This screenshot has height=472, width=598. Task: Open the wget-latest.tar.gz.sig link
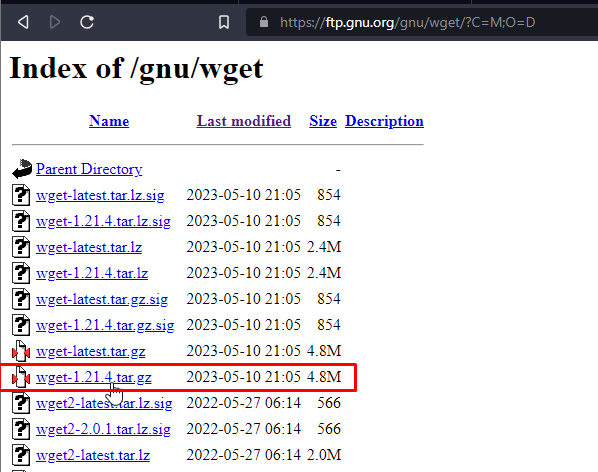tap(102, 299)
